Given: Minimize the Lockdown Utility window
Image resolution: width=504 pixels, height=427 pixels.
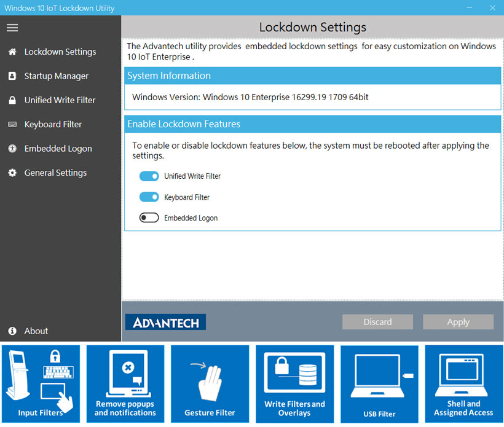Looking at the screenshot, I should pyautogui.click(x=470, y=8).
